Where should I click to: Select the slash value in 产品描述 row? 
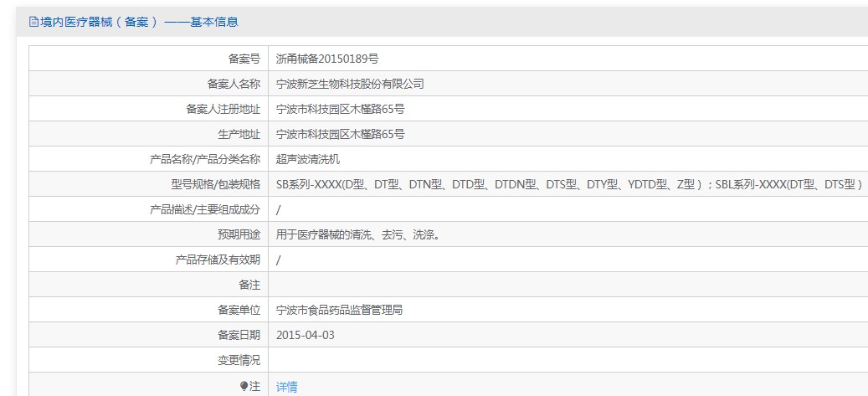tap(279, 210)
